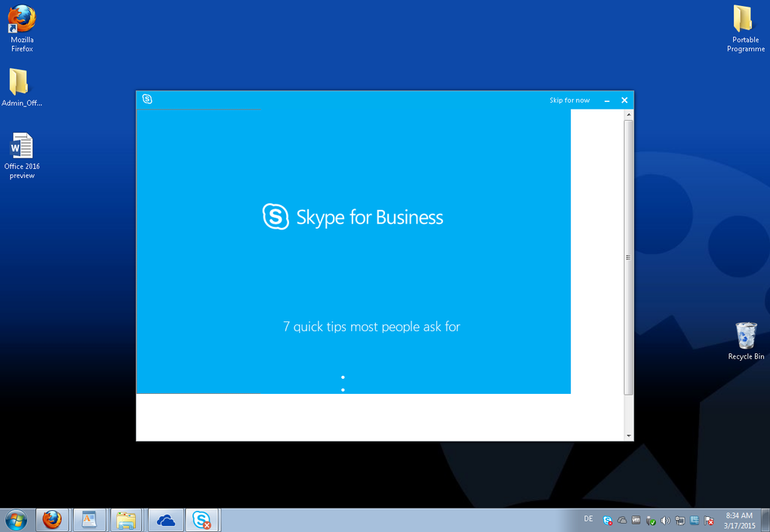The image size is (770, 532).
Task: Select the Admin_Off... desktop folder
Action: pos(22,88)
